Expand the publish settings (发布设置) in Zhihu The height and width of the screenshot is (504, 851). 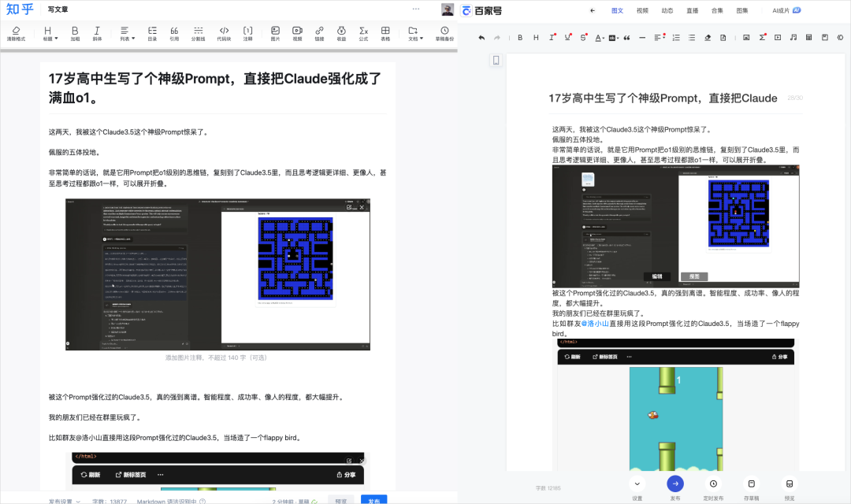[65, 502]
